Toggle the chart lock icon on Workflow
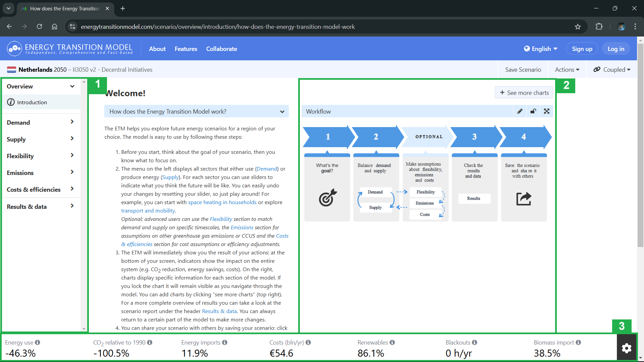The width and height of the screenshot is (644, 362). tap(533, 111)
